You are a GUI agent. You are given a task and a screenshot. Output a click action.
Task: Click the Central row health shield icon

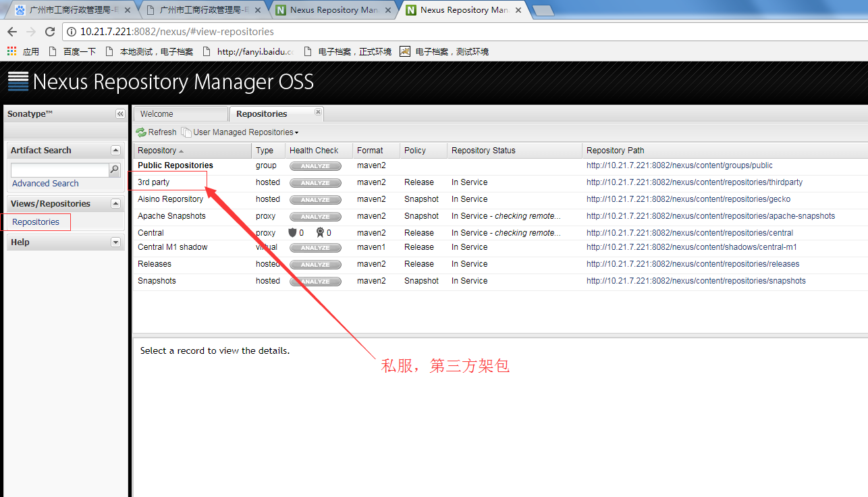(292, 232)
